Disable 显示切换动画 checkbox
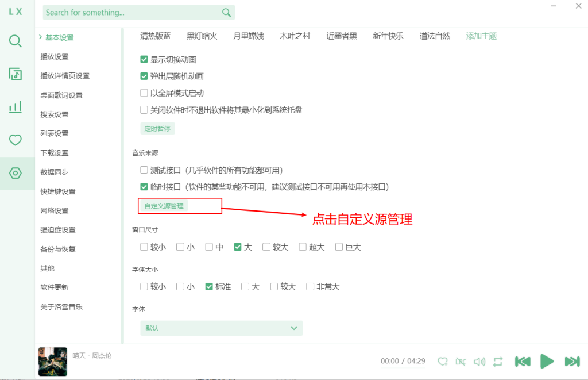588x380 pixels. 144,59
